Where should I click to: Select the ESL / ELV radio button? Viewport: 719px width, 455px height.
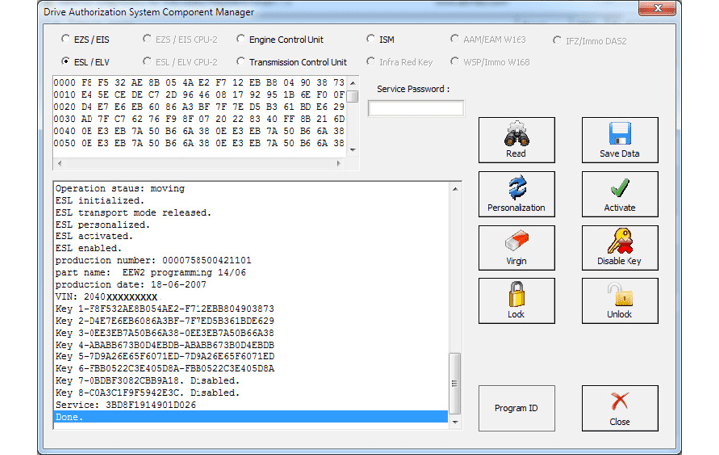click(67, 62)
